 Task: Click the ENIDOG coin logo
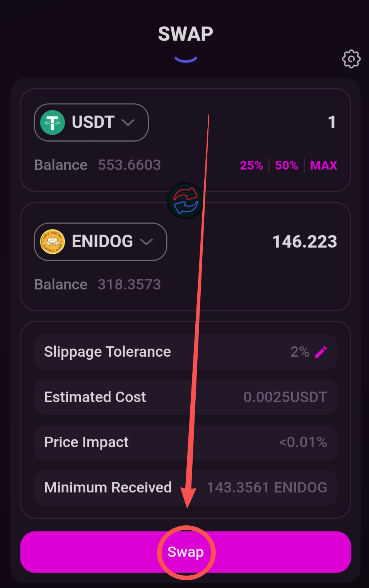pos(53,242)
